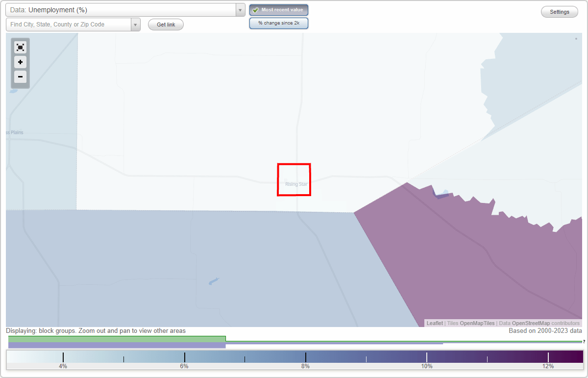Select the Rising Star area on the map
The height and width of the screenshot is (378, 588).
coord(294,179)
